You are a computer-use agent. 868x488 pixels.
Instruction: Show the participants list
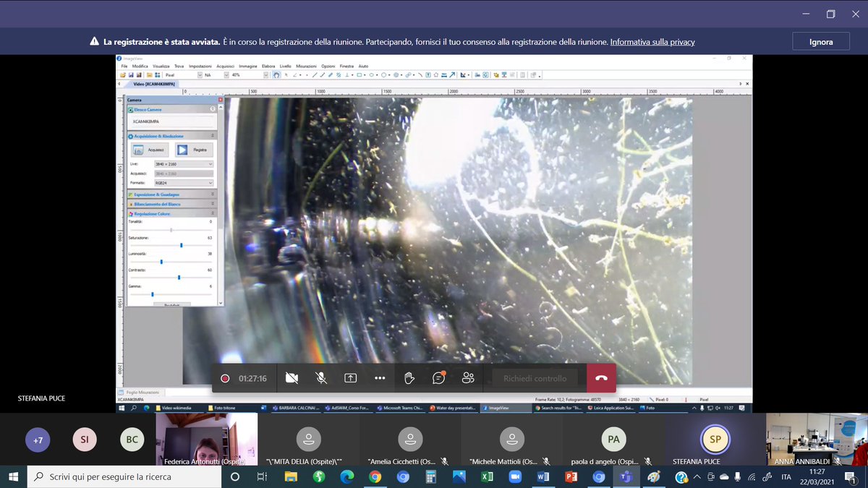tap(468, 378)
